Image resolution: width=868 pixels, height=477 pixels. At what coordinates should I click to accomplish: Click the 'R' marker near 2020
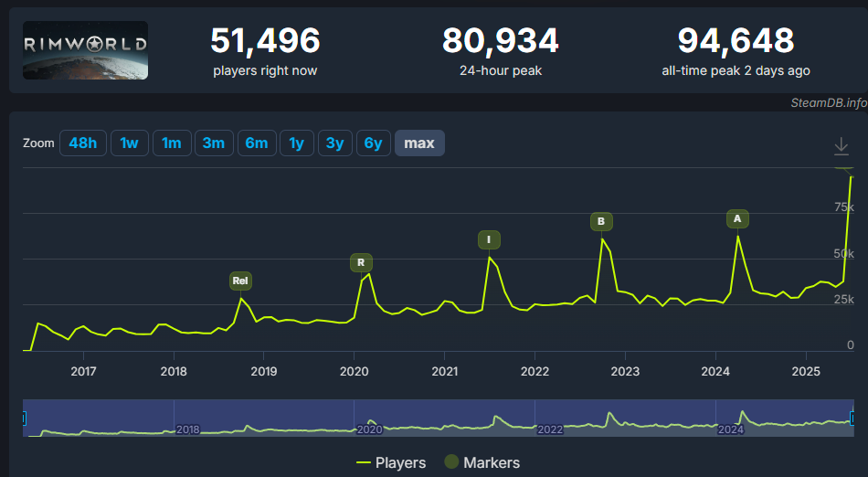361,263
